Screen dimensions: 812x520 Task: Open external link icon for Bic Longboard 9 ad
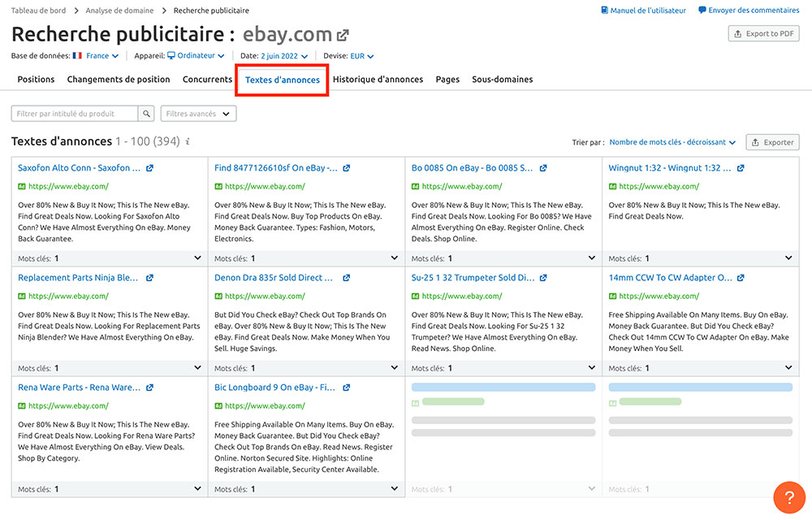point(347,388)
